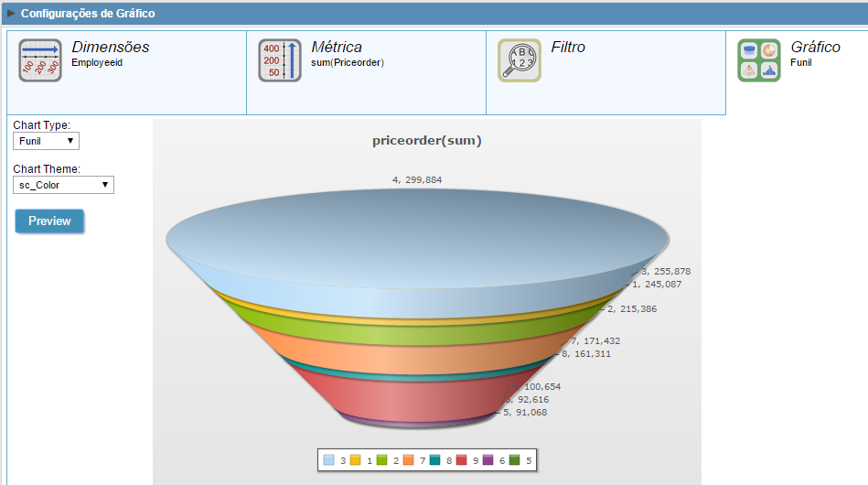Toggle legend series 1 yellow swatch
Image resolution: width=868 pixels, height=485 pixels.
(356, 460)
